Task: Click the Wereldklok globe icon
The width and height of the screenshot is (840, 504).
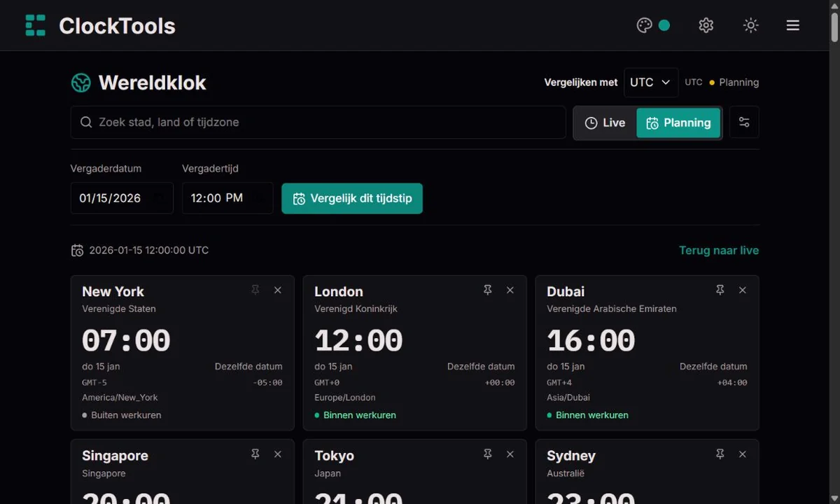Action: click(81, 83)
